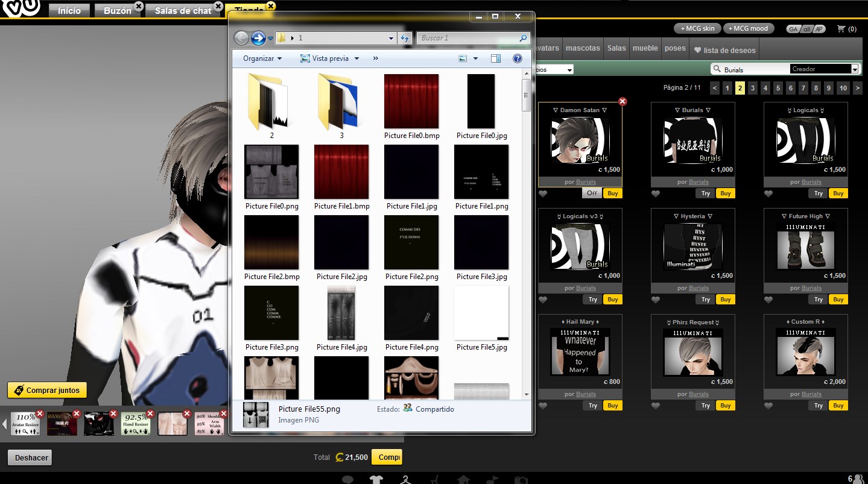Select the shirt icon in bottom toolbar
The width and height of the screenshot is (868, 484).
pyautogui.click(x=376, y=478)
